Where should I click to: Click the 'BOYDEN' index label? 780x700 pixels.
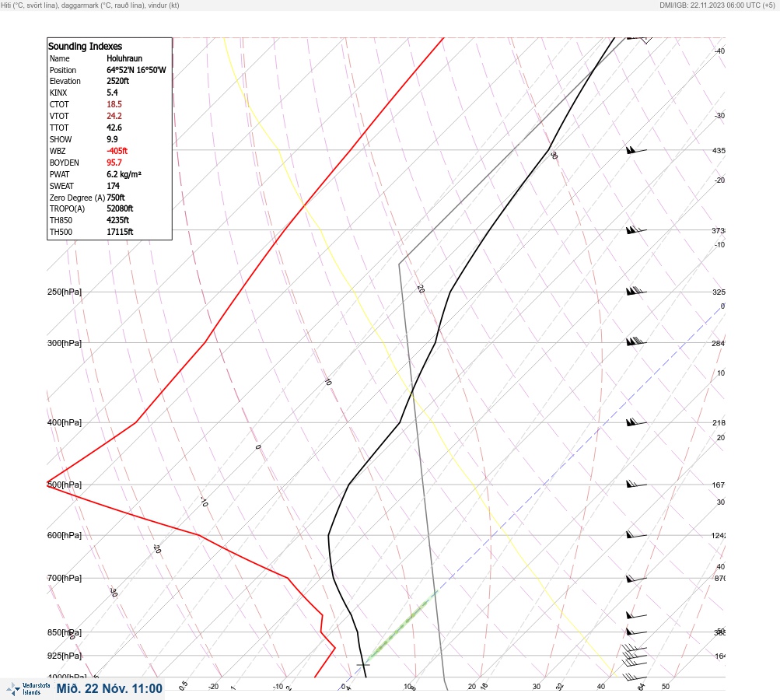click(65, 163)
